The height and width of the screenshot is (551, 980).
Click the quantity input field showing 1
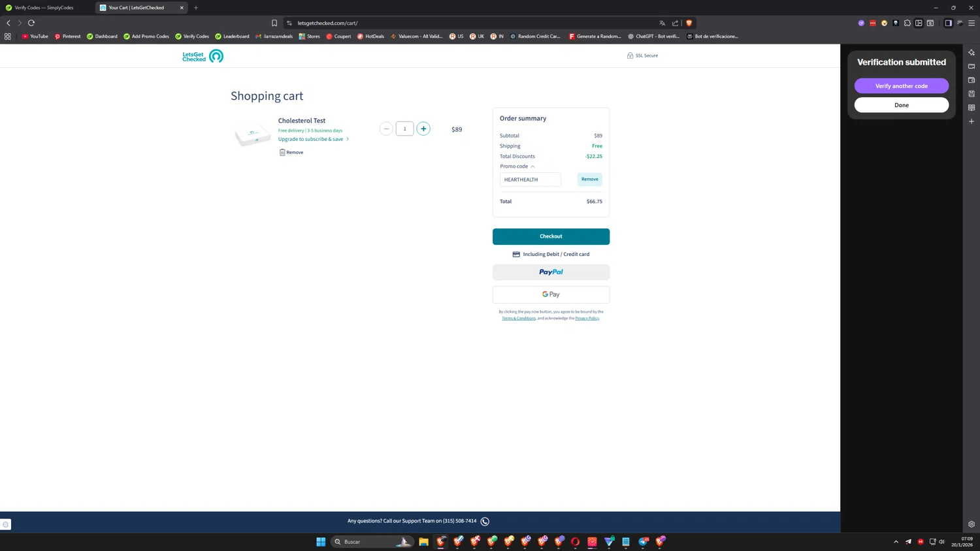(x=404, y=129)
